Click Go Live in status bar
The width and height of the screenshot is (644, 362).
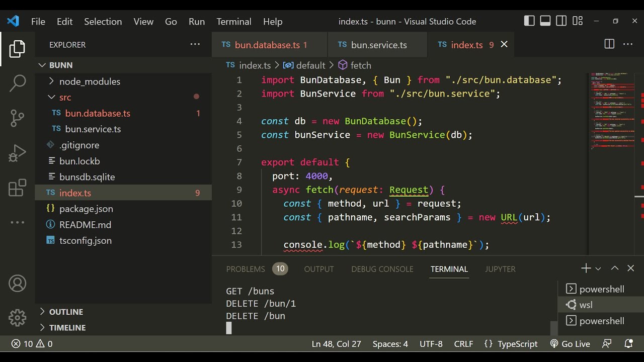[x=570, y=344]
